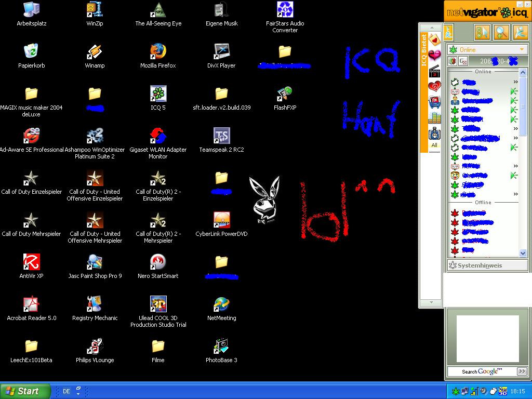Click the ICQ flower button beside the number
Image resolution: width=532 pixels, height=399 pixels.
click(453, 61)
